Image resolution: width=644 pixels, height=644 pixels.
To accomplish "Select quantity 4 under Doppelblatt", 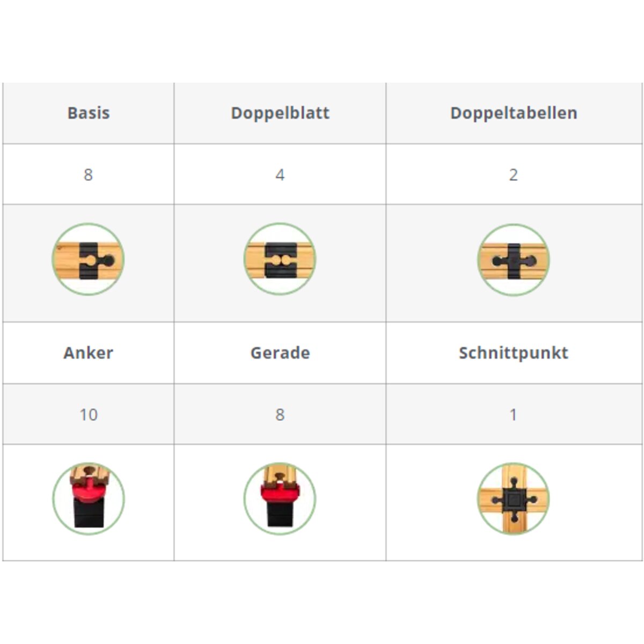I will (280, 175).
